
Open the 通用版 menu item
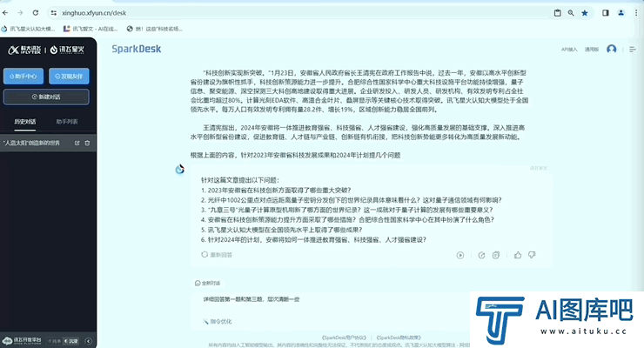tap(592, 50)
